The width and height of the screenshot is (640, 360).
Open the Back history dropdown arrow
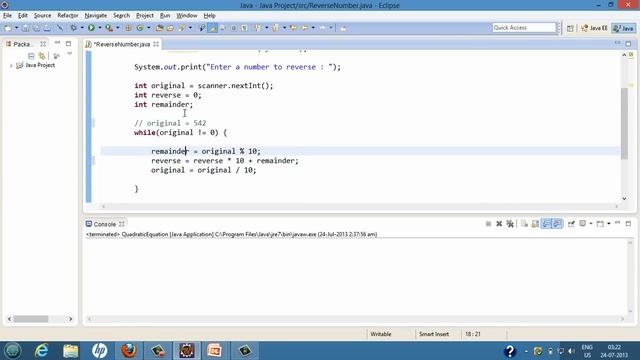[x=313, y=28]
